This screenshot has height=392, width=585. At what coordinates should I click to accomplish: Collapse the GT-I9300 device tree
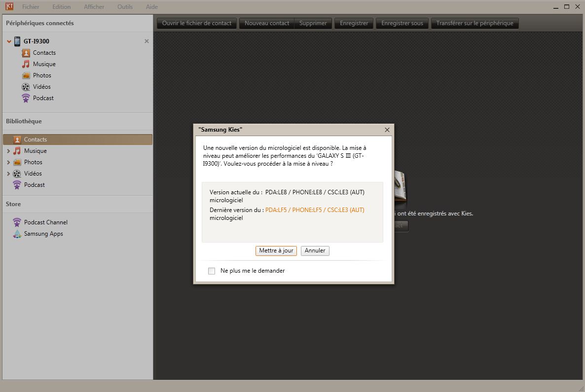[x=9, y=41]
